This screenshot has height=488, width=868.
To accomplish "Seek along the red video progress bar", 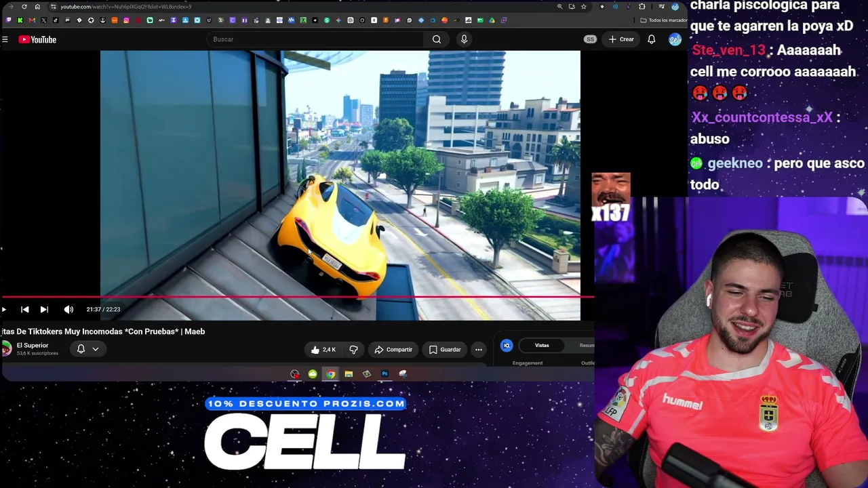I will coord(297,297).
